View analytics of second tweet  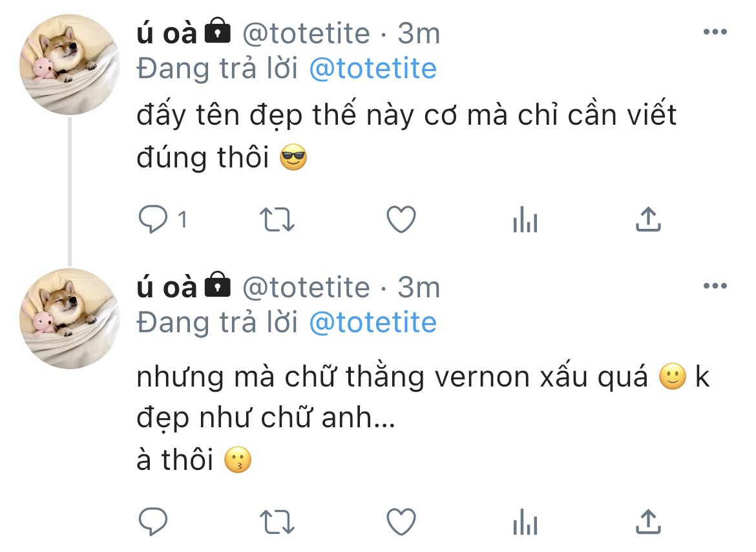pyautogui.click(x=525, y=522)
